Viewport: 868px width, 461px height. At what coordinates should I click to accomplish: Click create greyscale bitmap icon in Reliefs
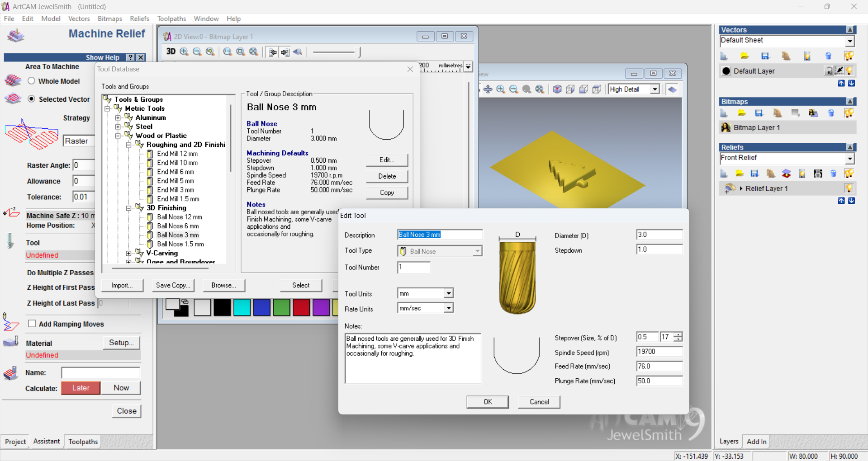point(818,174)
